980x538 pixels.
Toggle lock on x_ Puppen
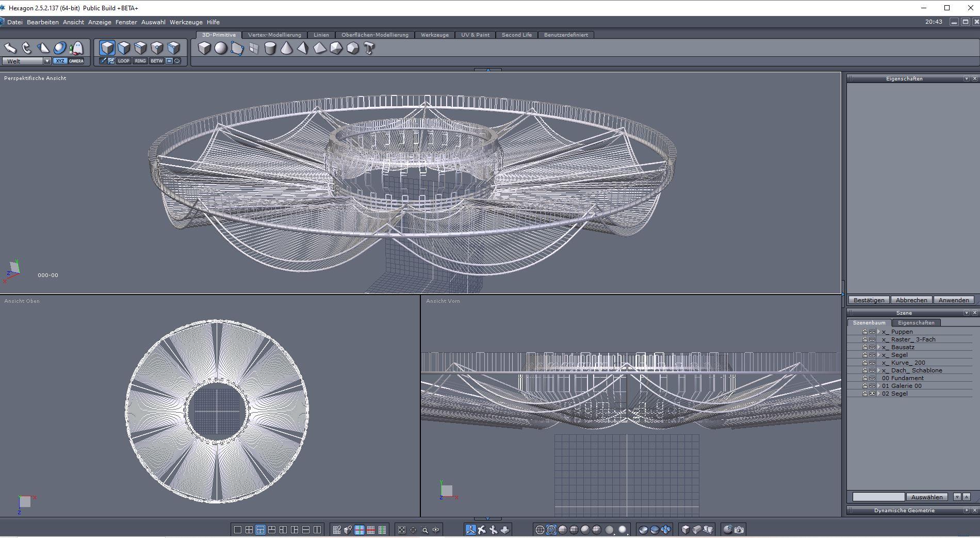[865, 332]
